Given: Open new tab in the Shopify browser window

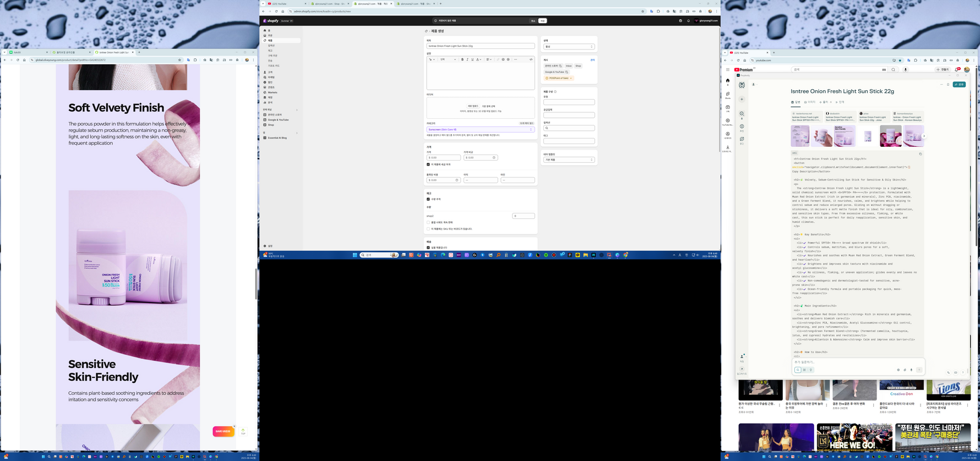Looking at the screenshot, I should click(x=440, y=4).
